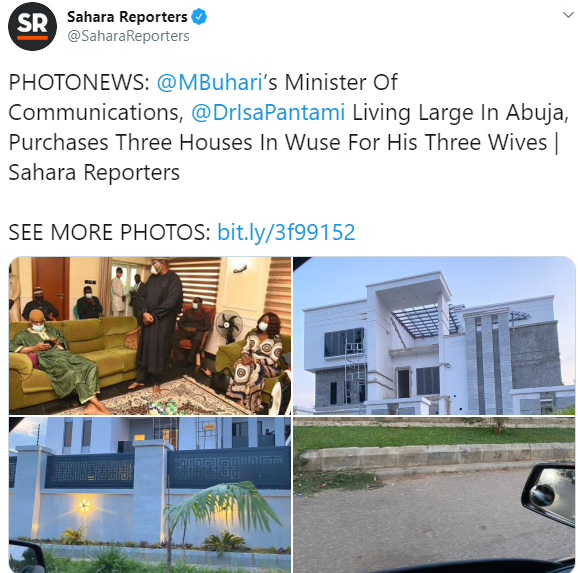Screen dimensions: 578x573
Task: Open the @DrIsaPantami mention
Action: click(268, 112)
